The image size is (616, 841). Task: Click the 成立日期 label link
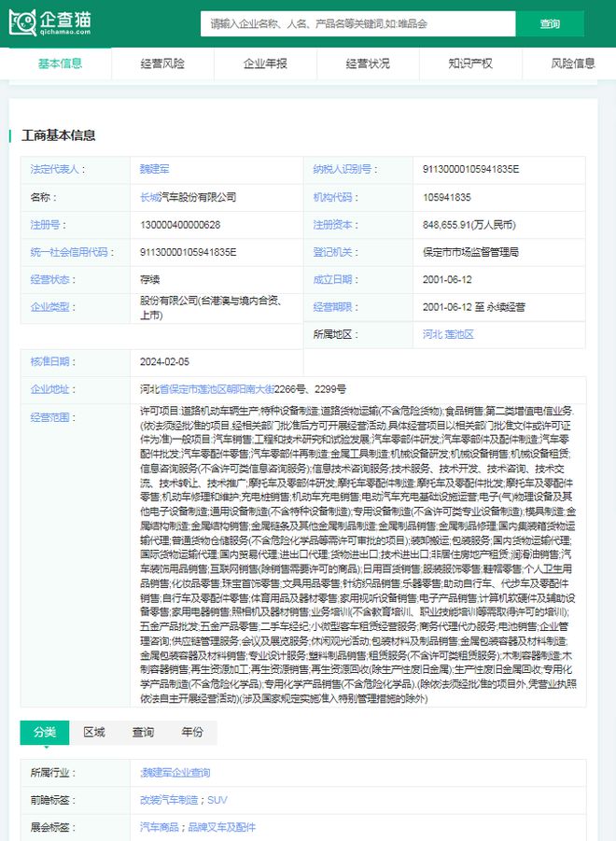point(332,279)
